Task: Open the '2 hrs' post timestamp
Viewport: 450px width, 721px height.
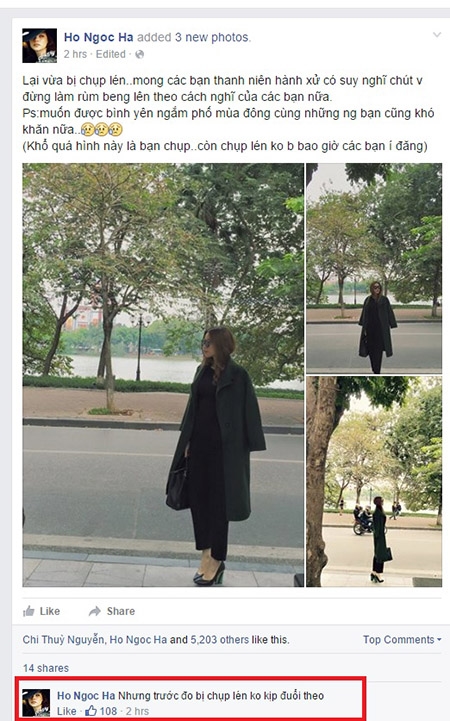Action: click(x=75, y=54)
